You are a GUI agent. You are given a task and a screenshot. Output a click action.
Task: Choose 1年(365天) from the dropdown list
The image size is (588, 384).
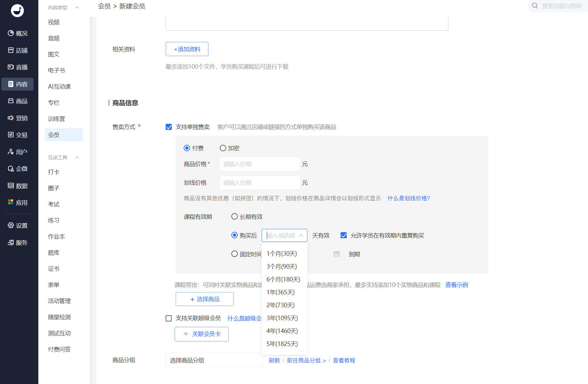pyautogui.click(x=281, y=292)
